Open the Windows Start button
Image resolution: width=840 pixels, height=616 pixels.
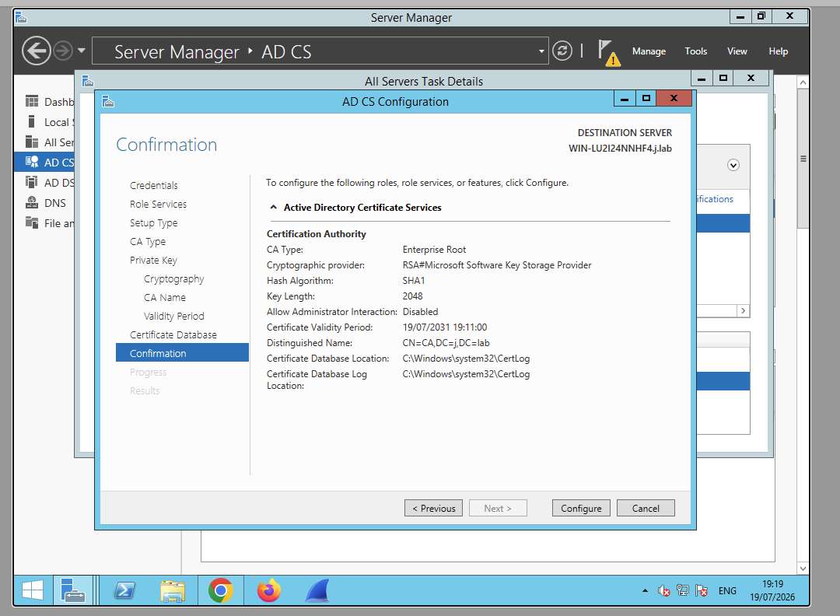[33, 591]
